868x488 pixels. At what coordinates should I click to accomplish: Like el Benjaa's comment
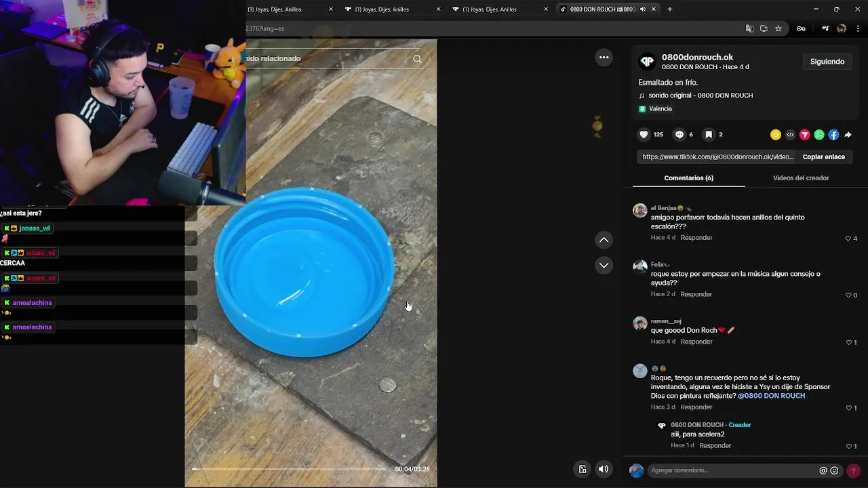point(848,239)
